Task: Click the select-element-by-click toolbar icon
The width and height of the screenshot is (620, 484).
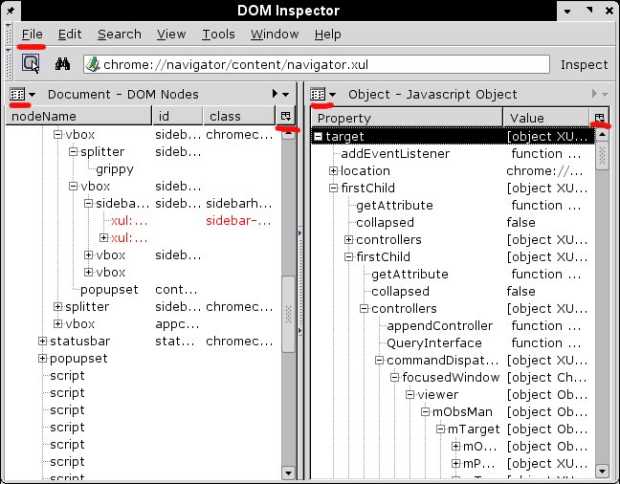Action: click(x=30, y=63)
